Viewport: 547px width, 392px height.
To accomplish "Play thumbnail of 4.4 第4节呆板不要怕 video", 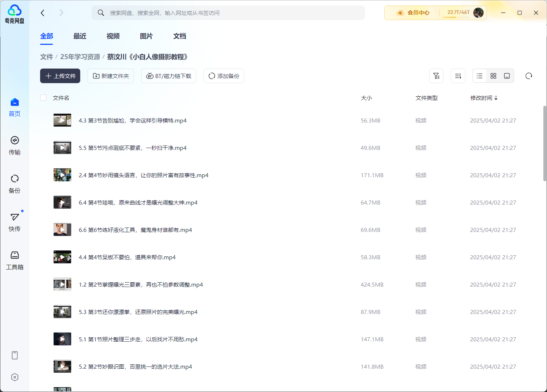I will (62, 257).
